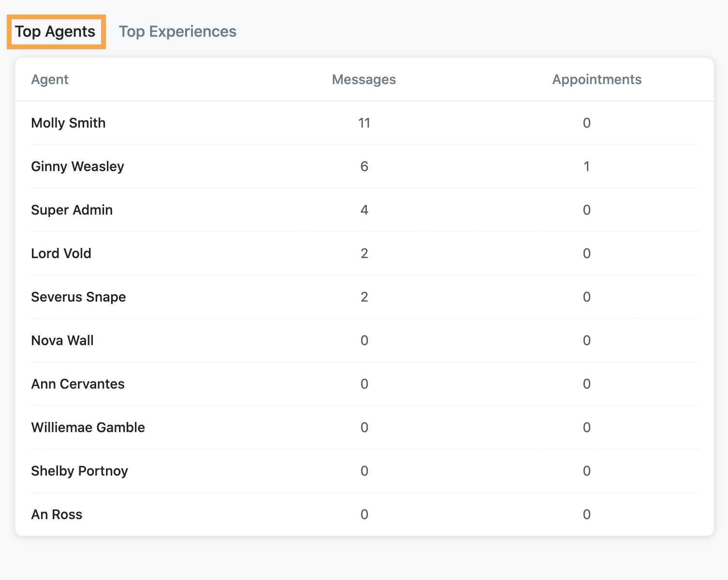The height and width of the screenshot is (580, 728).
Task: Select agent Ann Cervantes
Action: [78, 384]
